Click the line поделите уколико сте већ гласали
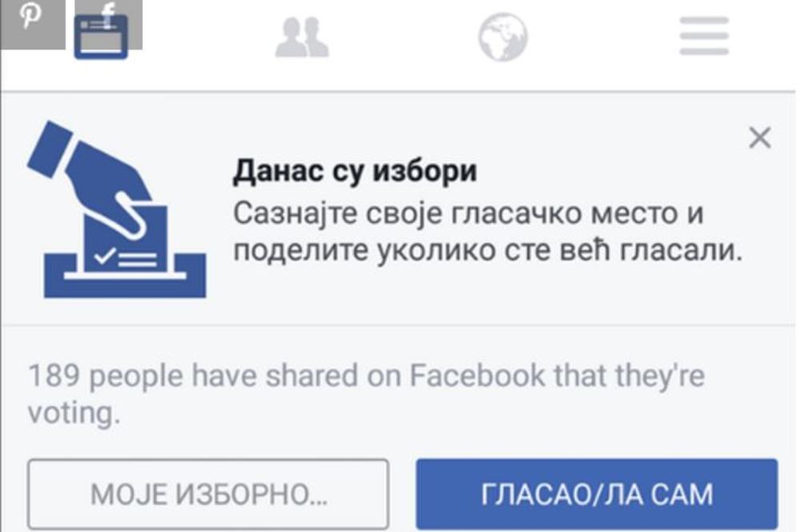The image size is (799, 532). 487,250
